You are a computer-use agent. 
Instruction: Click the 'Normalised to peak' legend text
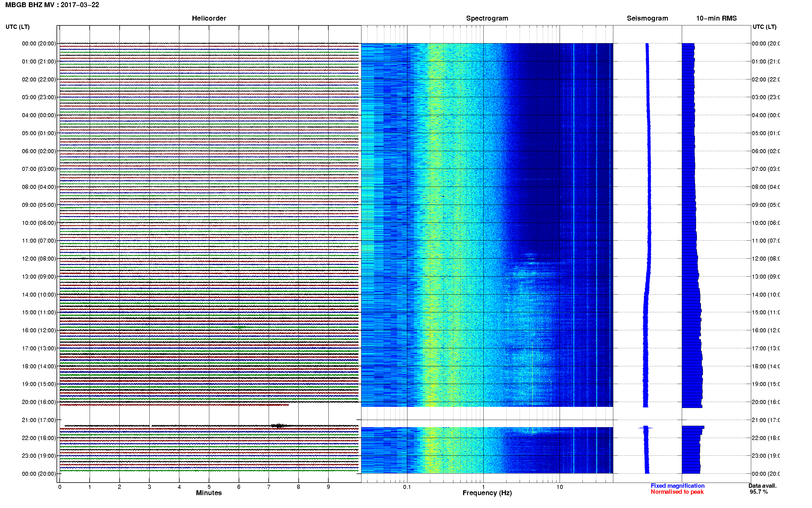point(677,492)
